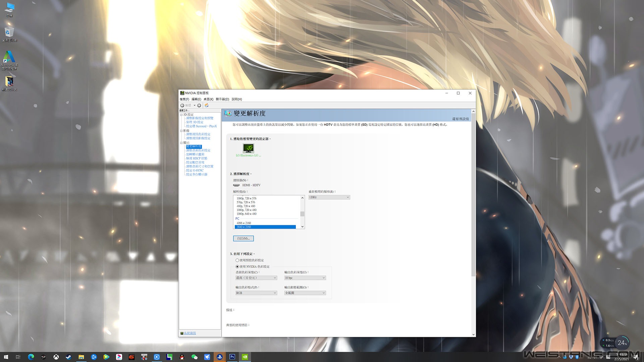Screen dimensions: 644x362
Task: Open 調整視訊影像設定 in the tree
Action: tap(198, 138)
